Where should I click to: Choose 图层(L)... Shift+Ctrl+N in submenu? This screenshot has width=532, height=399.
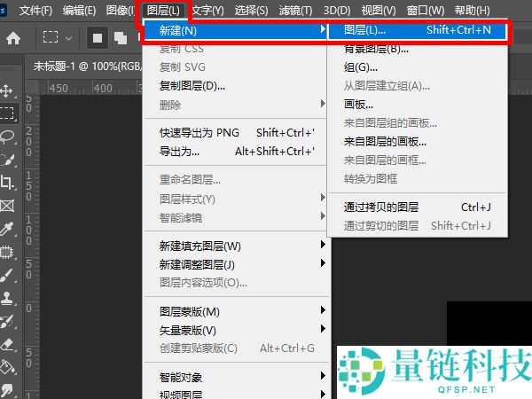tap(418, 30)
